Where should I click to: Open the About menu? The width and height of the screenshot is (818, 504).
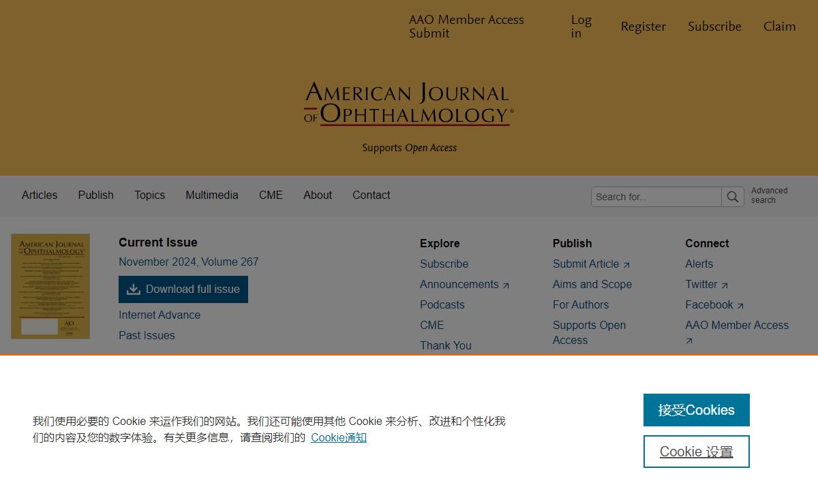(318, 195)
